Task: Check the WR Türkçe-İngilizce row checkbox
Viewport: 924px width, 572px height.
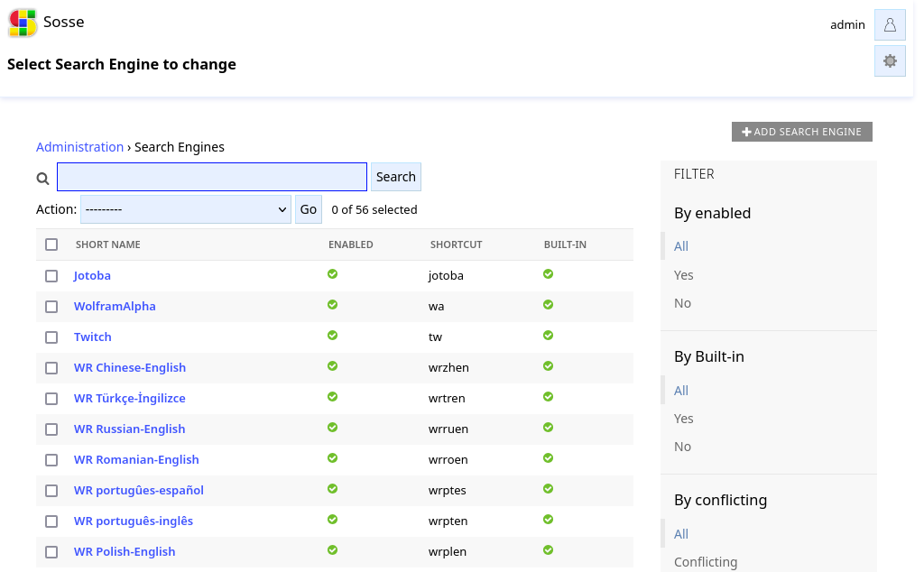Action: [51, 399]
